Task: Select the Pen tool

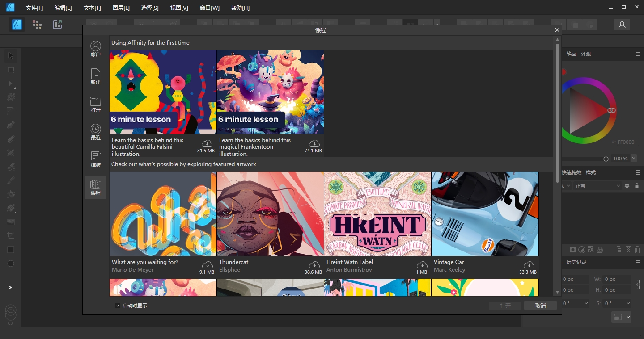Action: coord(10,125)
